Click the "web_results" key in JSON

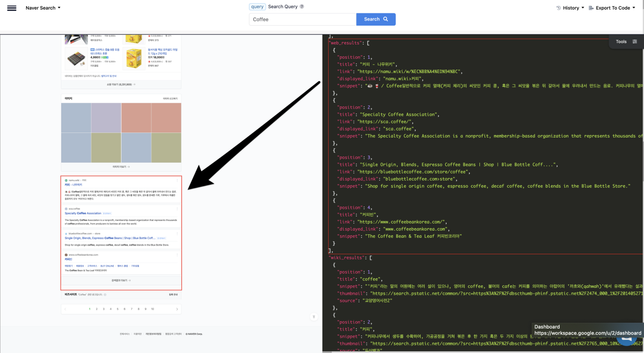(346, 43)
